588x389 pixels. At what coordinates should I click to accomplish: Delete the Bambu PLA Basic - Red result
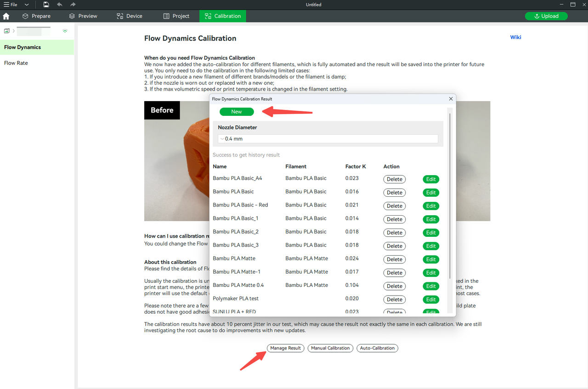point(395,206)
